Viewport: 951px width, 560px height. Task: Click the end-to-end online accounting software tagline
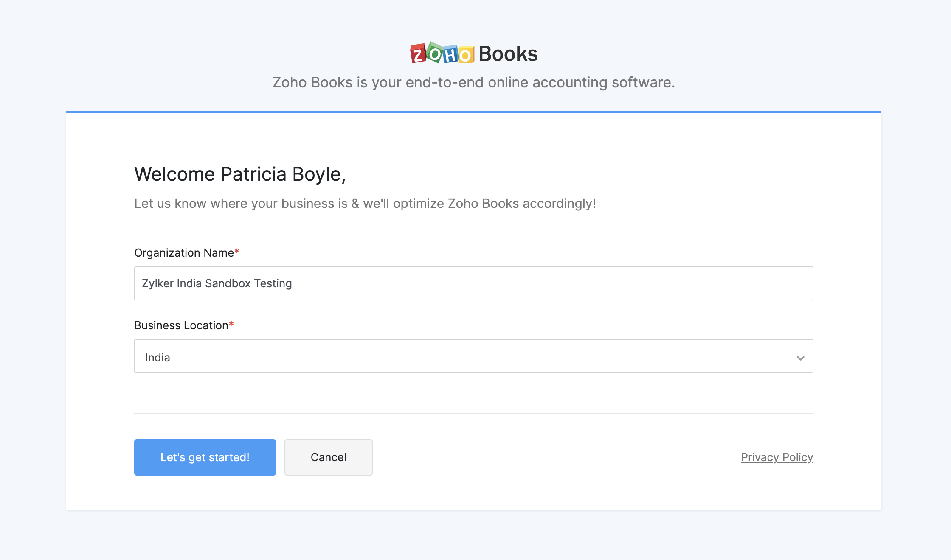click(x=473, y=82)
